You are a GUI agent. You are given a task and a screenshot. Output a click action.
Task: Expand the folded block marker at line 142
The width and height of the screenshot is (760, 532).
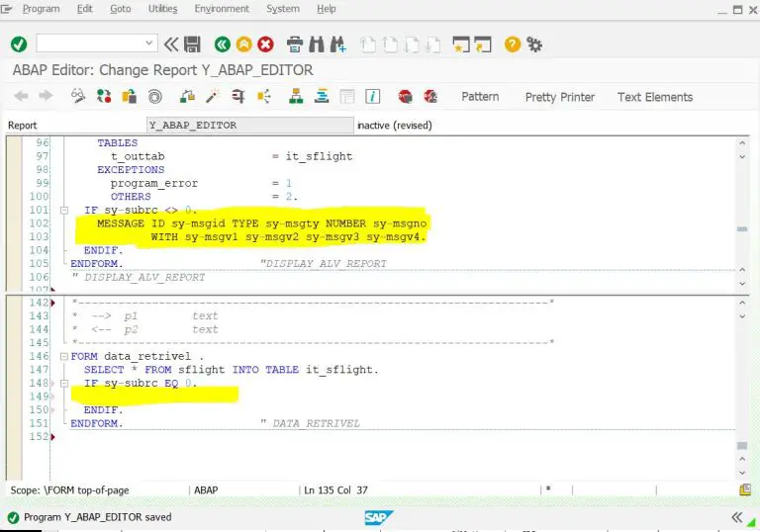point(52,303)
